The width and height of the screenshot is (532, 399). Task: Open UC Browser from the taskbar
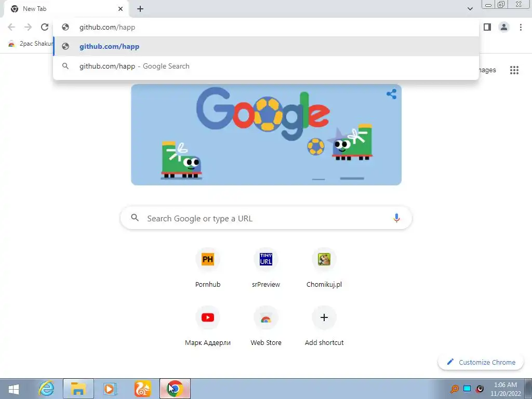(142, 389)
